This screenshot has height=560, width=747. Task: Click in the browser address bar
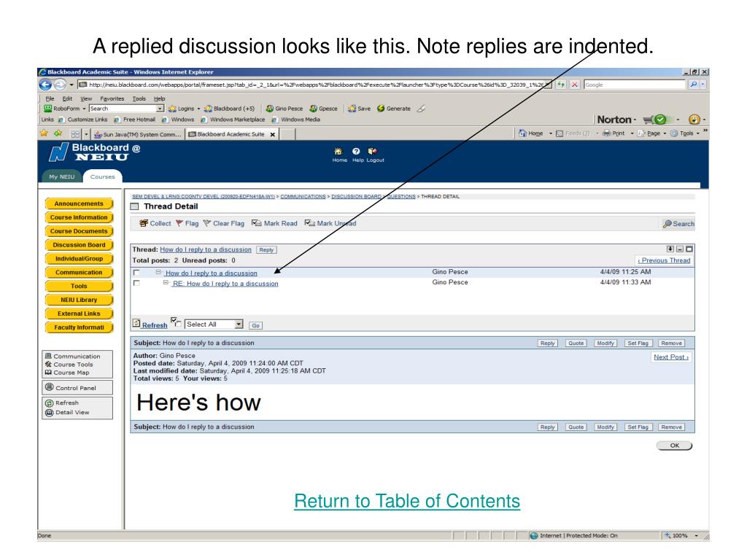tap(314, 85)
